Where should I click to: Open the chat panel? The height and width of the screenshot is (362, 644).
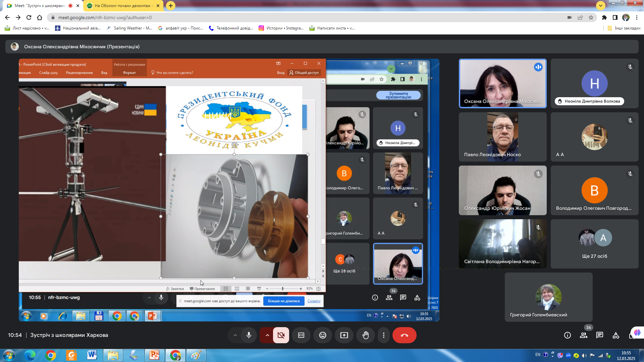point(600,335)
